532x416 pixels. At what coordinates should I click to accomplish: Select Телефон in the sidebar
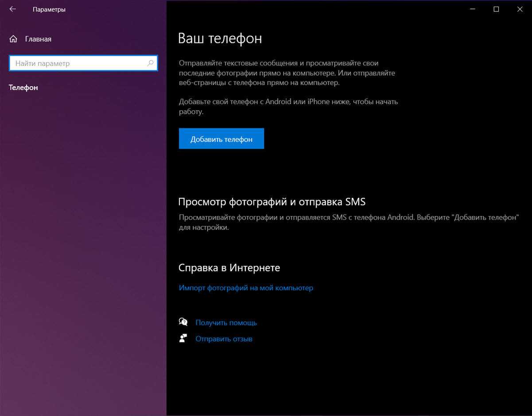23,88
